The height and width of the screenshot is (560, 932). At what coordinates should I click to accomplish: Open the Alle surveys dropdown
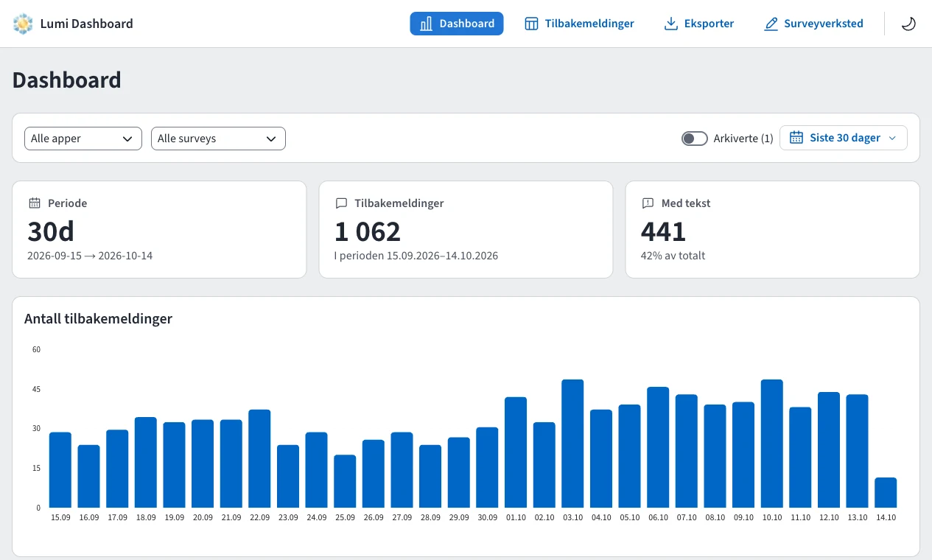pyautogui.click(x=218, y=139)
